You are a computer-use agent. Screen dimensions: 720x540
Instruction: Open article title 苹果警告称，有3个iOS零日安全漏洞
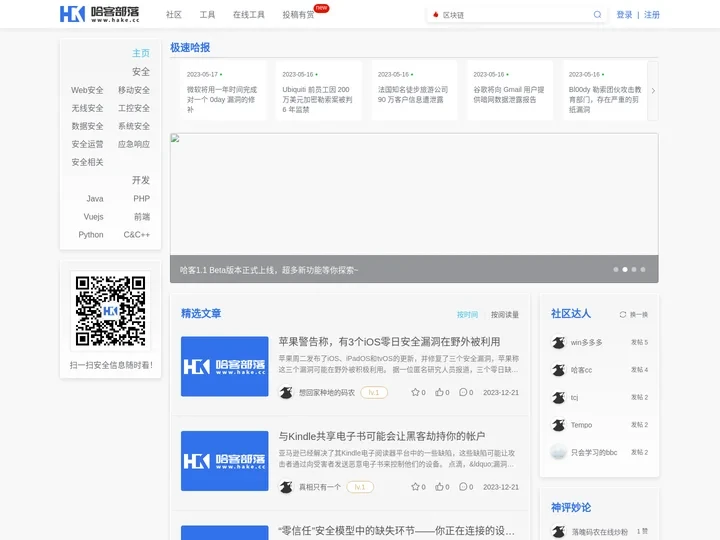389,342
